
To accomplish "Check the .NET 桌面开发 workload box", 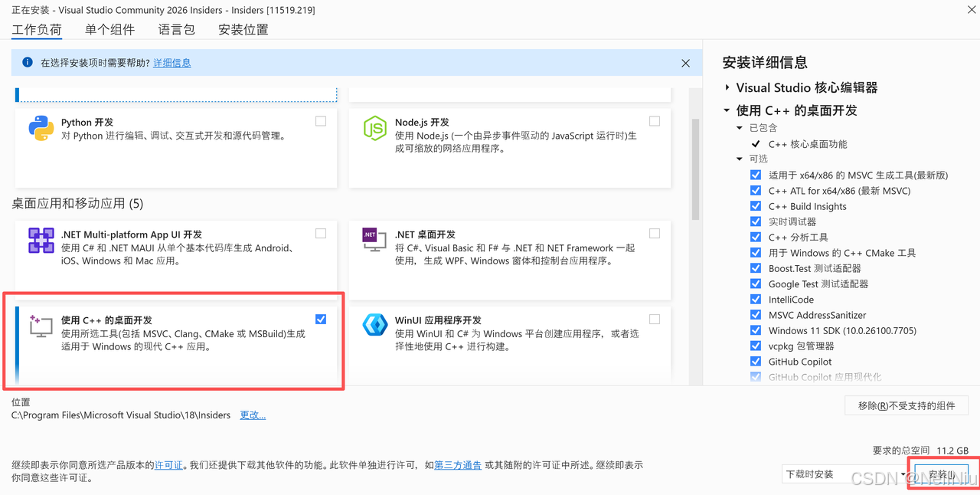I will coord(655,234).
